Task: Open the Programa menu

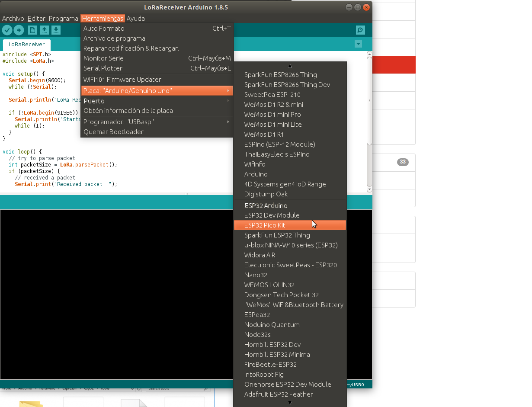Action: click(x=63, y=18)
